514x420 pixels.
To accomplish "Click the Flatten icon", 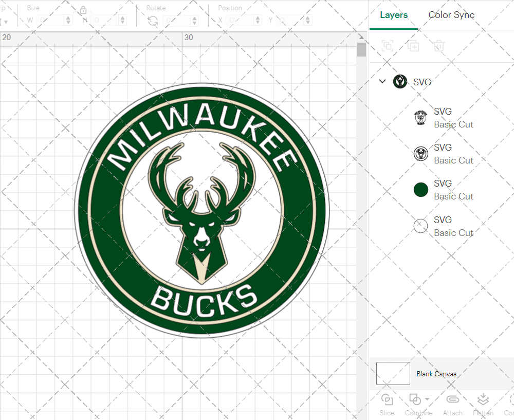I will pos(483,399).
